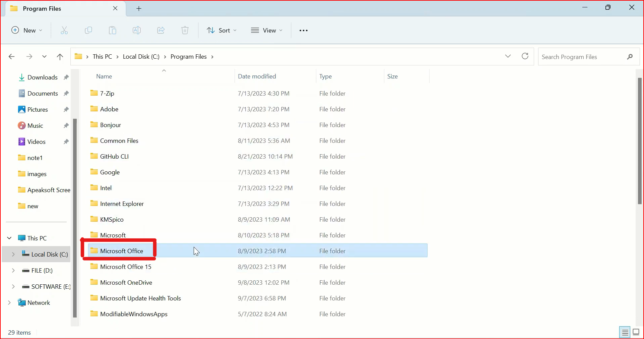Refresh the folder view
This screenshot has width=644, height=339.
pyautogui.click(x=525, y=56)
